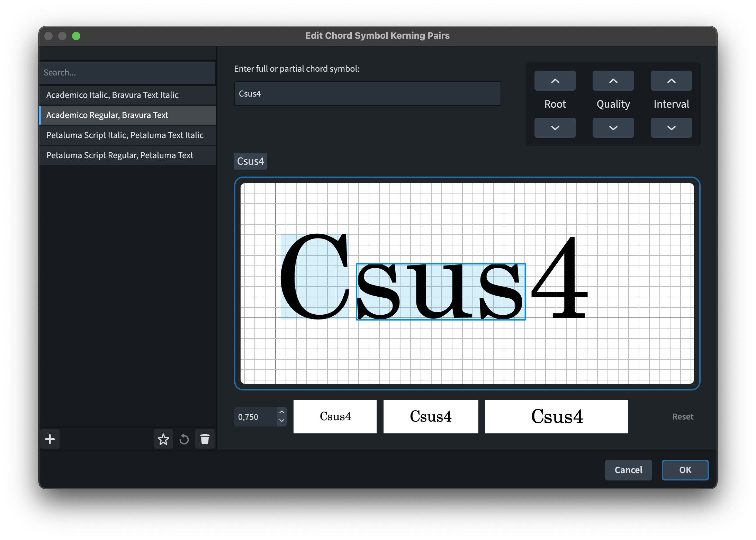Click the star icon to save as default
756x540 pixels.
pyautogui.click(x=163, y=439)
